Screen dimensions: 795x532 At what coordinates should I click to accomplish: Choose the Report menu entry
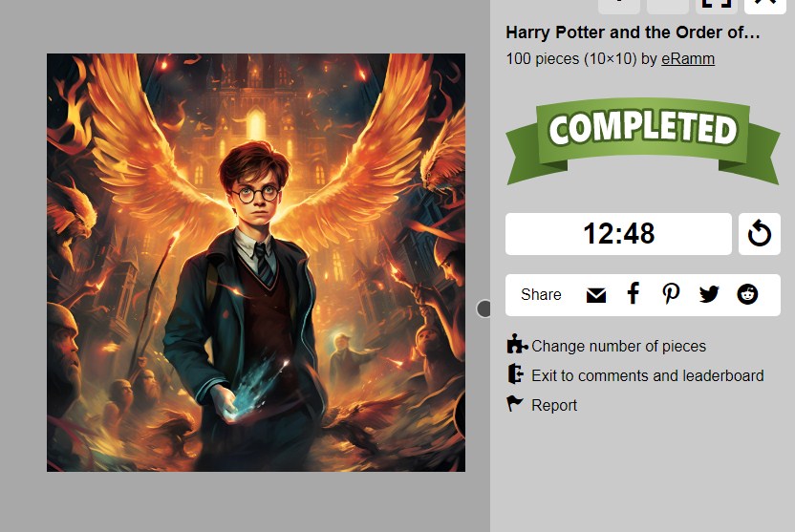click(554, 405)
